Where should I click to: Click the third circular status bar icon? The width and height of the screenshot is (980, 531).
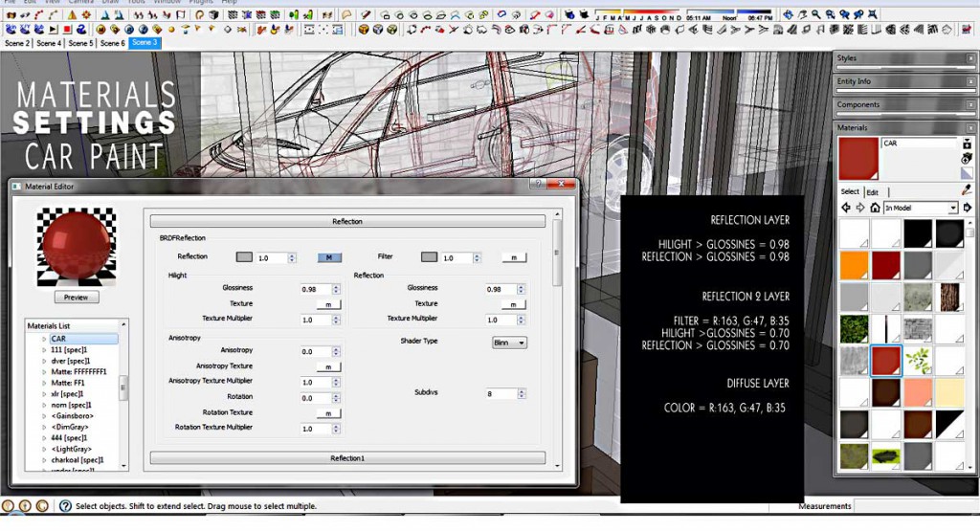[x=42, y=506]
